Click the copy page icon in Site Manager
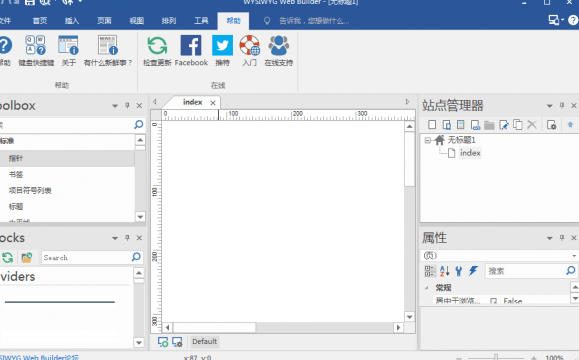 click(x=518, y=125)
